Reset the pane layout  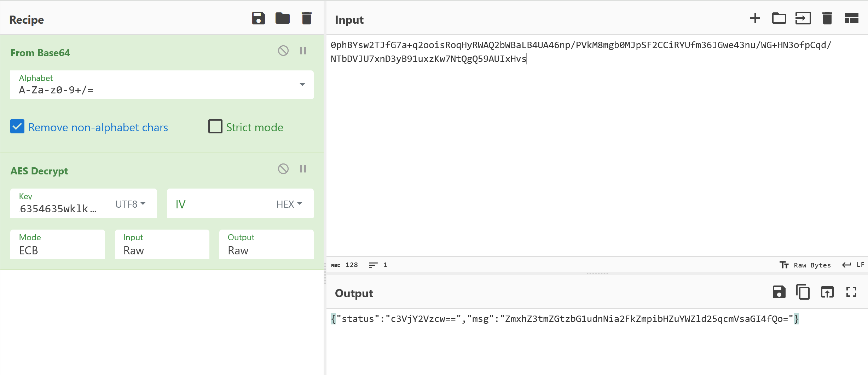pos(851,18)
